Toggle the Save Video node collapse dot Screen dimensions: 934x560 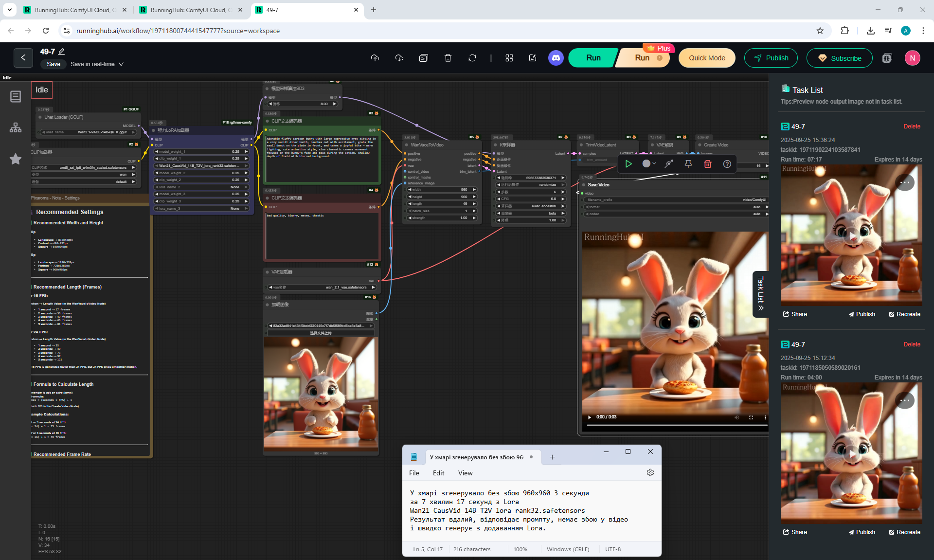coord(583,185)
